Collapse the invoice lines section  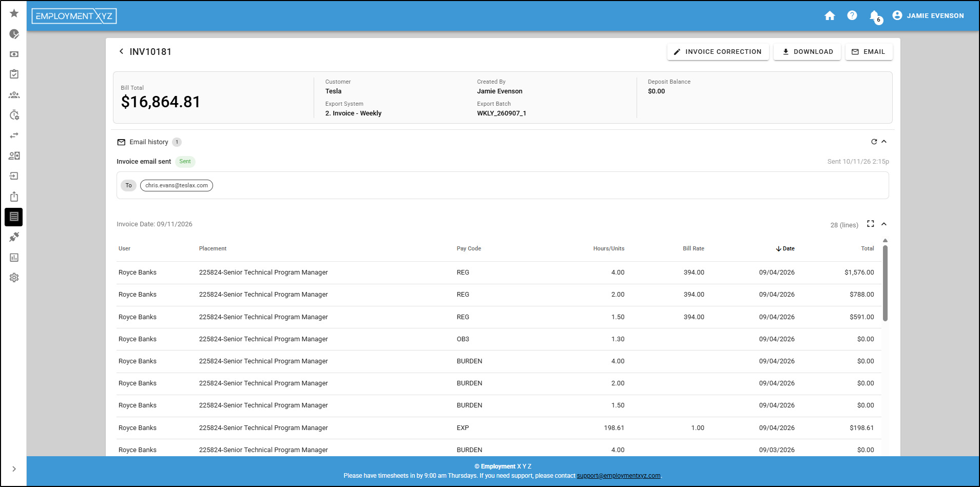point(884,224)
